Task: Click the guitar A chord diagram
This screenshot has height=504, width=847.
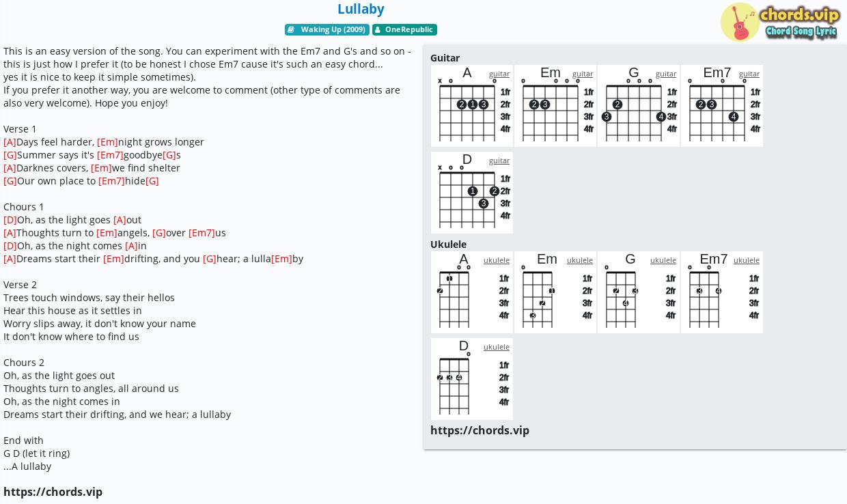Action: tap(472, 106)
